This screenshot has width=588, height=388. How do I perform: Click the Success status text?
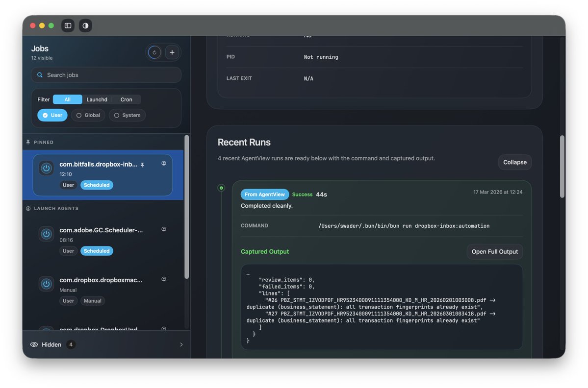[x=302, y=194]
